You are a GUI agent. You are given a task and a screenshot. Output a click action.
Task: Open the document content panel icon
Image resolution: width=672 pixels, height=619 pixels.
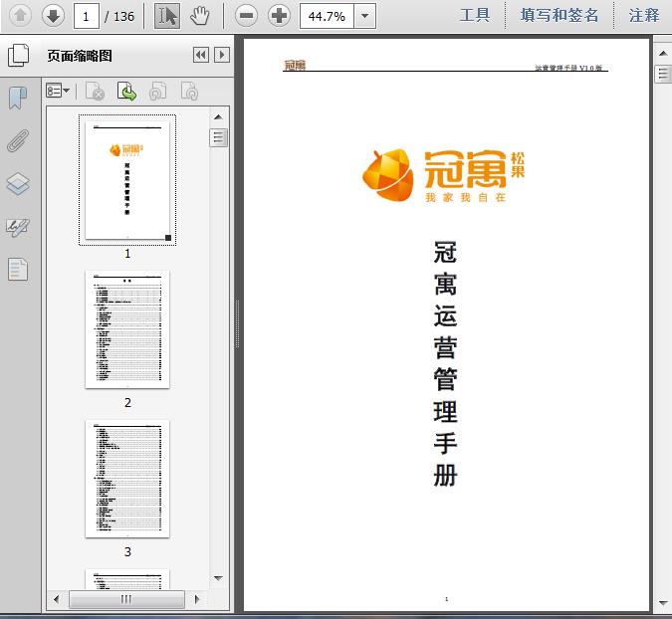coord(18,269)
